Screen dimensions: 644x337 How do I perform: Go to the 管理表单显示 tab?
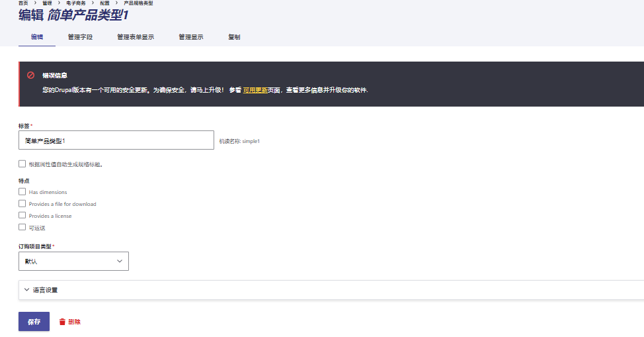pyautogui.click(x=136, y=37)
